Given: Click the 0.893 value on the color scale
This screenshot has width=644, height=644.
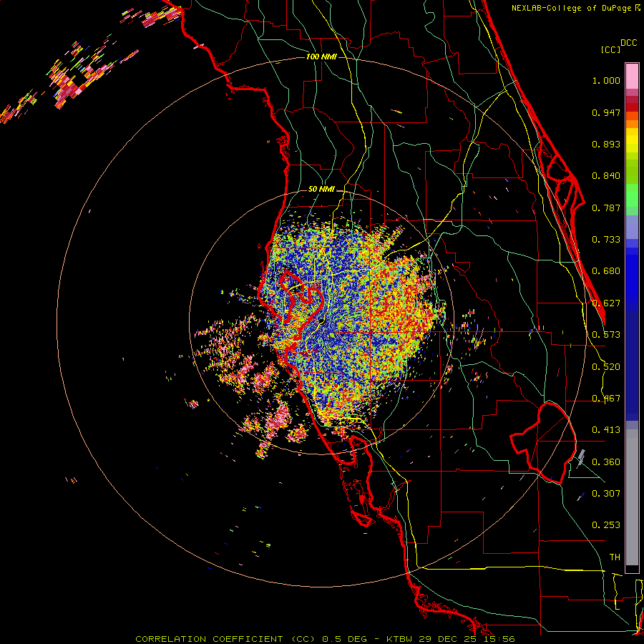Looking at the screenshot, I should [606, 144].
